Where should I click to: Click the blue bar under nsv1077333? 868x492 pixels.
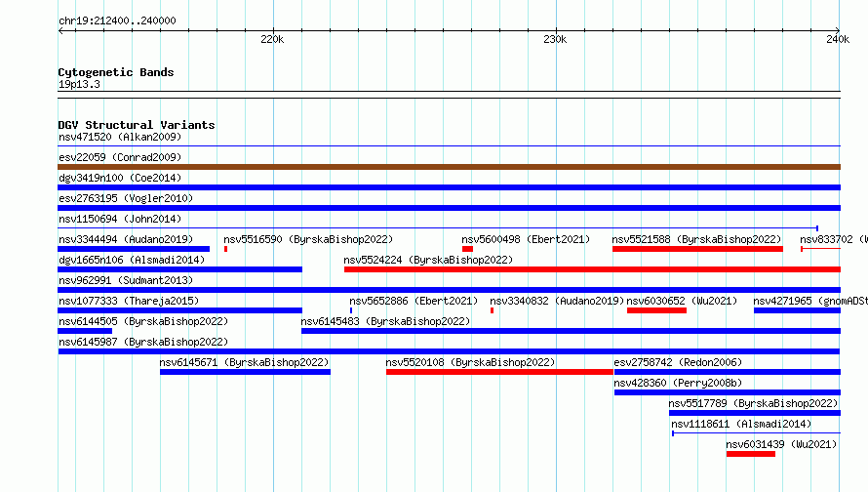[x=179, y=310]
